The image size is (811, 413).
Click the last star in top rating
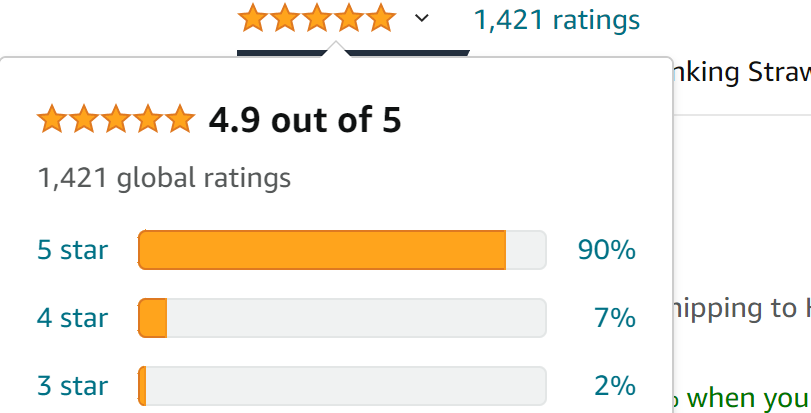(381, 18)
